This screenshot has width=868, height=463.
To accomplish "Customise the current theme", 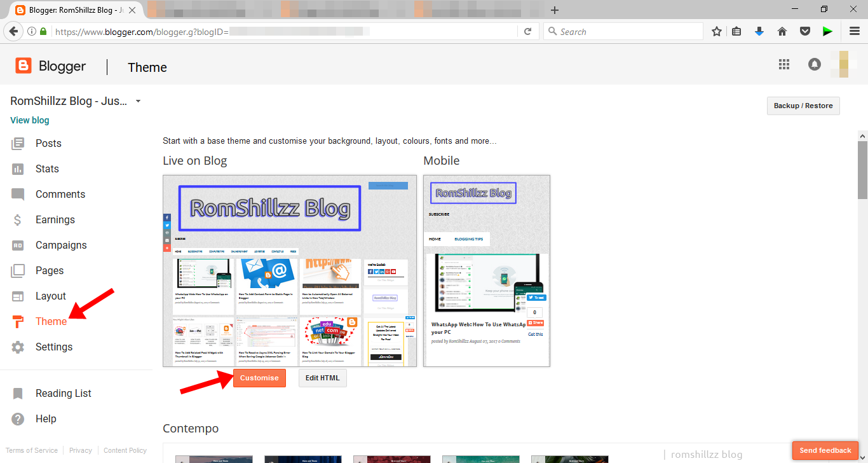I will coord(259,377).
